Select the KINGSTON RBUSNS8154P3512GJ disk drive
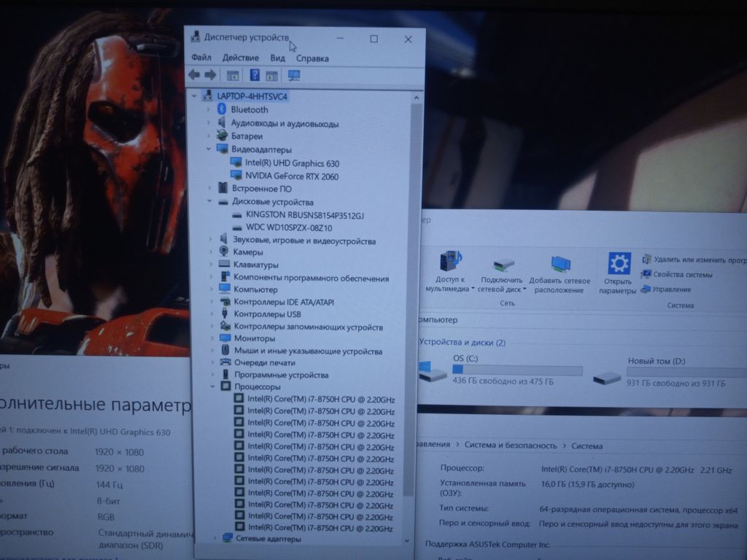 [x=304, y=216]
